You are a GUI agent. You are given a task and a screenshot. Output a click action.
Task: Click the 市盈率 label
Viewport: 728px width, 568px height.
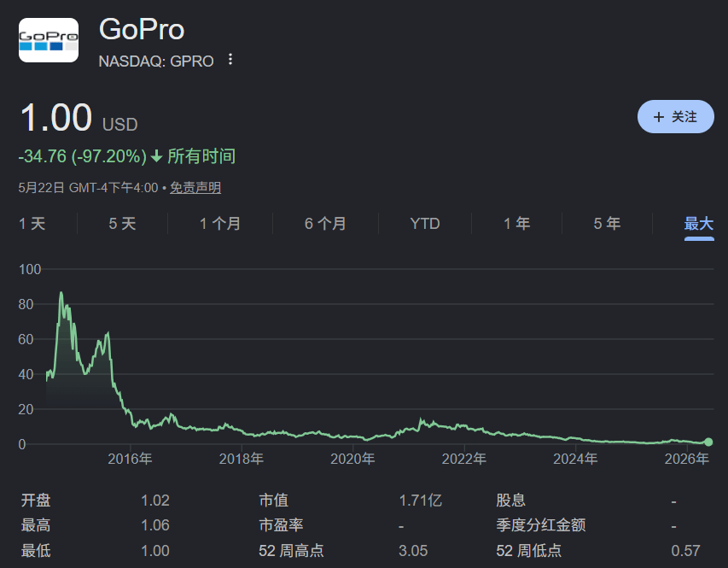(281, 525)
